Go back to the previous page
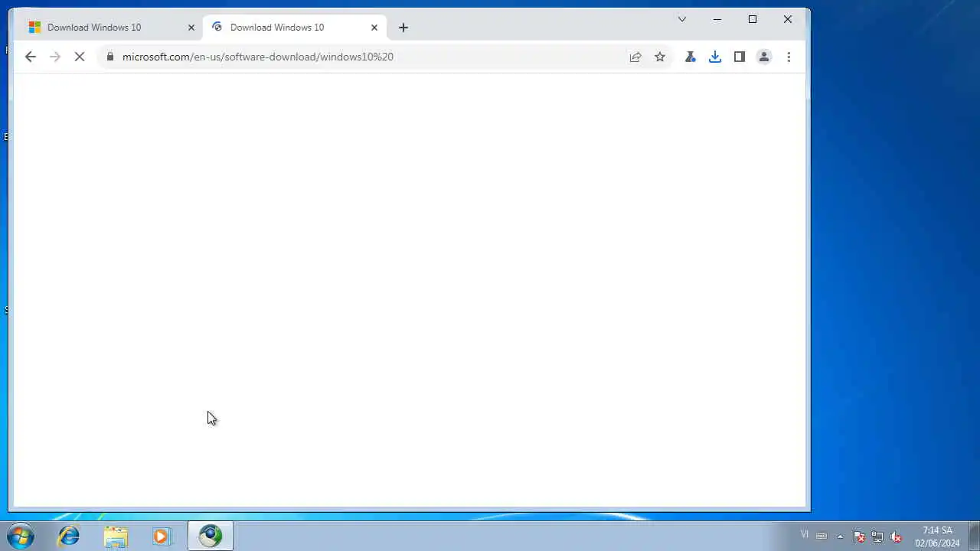The image size is (980, 551). click(x=31, y=57)
